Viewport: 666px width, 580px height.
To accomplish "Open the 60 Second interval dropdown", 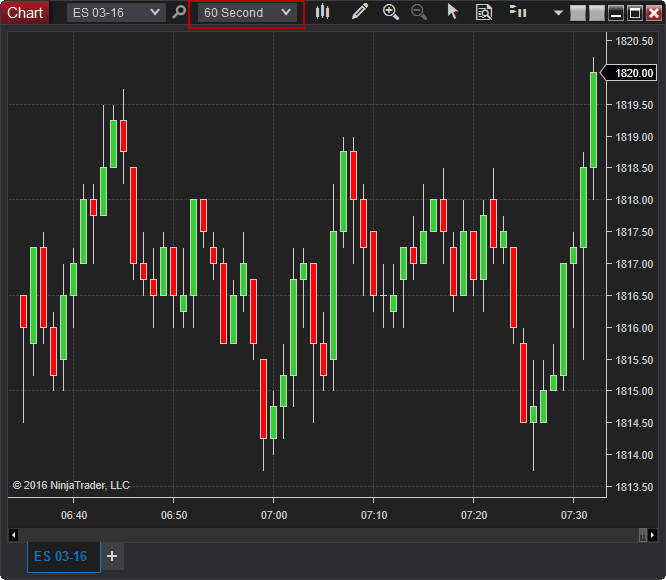I will [247, 13].
